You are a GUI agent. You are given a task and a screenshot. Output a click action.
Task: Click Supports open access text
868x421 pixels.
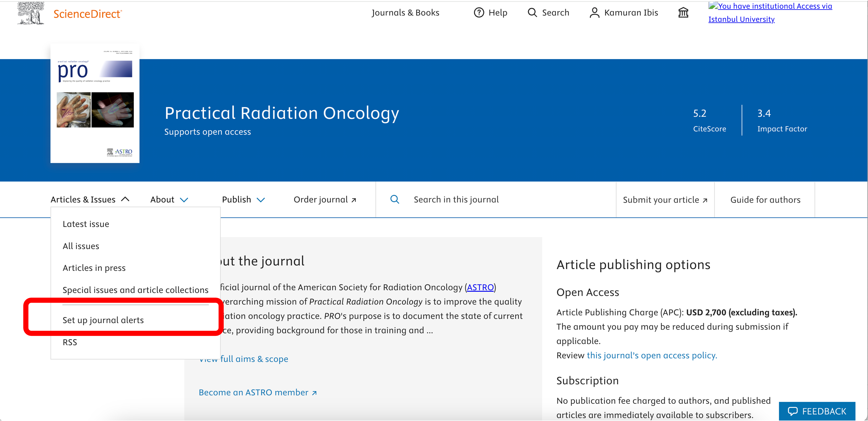208,132
